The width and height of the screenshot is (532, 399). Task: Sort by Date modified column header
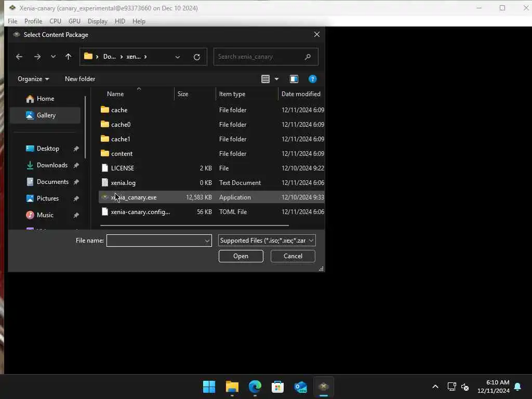pyautogui.click(x=301, y=94)
